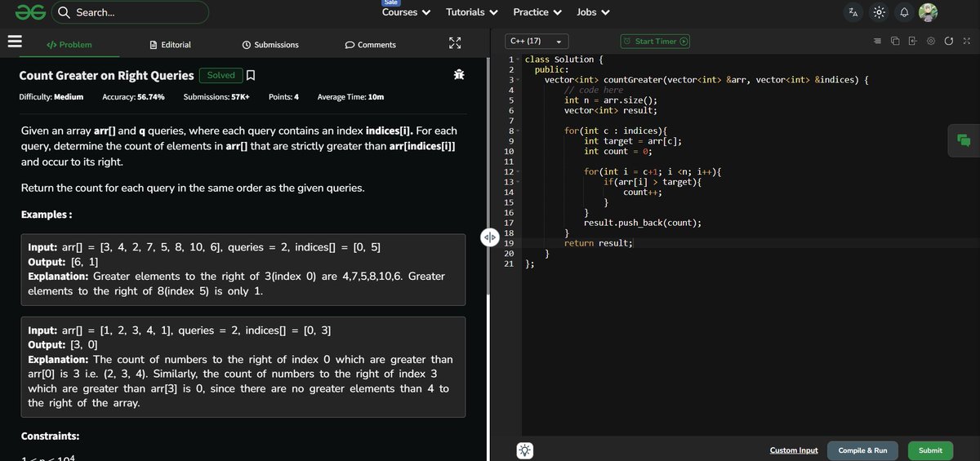Click the '// code here' comment line

pos(594,90)
